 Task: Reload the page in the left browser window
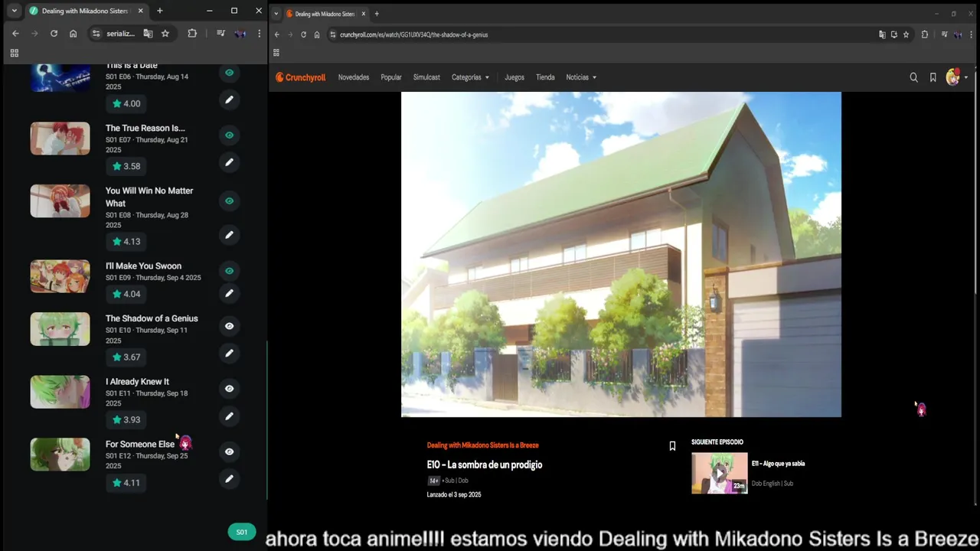tap(54, 34)
